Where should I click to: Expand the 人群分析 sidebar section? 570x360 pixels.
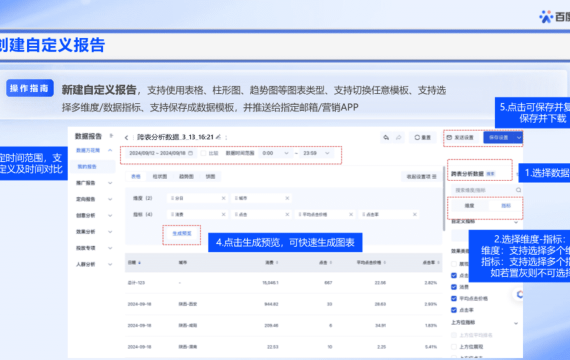[x=110, y=264]
